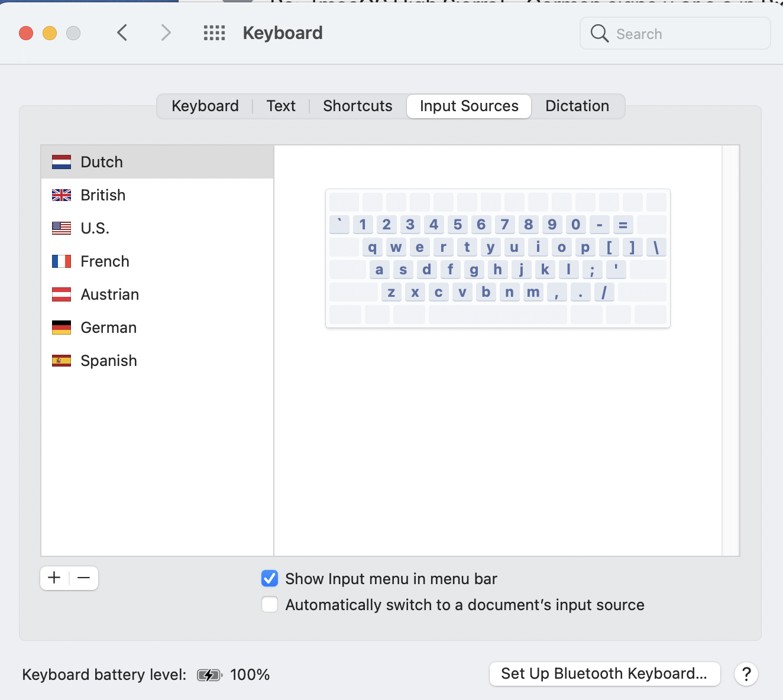Click the Dutch flag icon
783x700 pixels.
62,162
